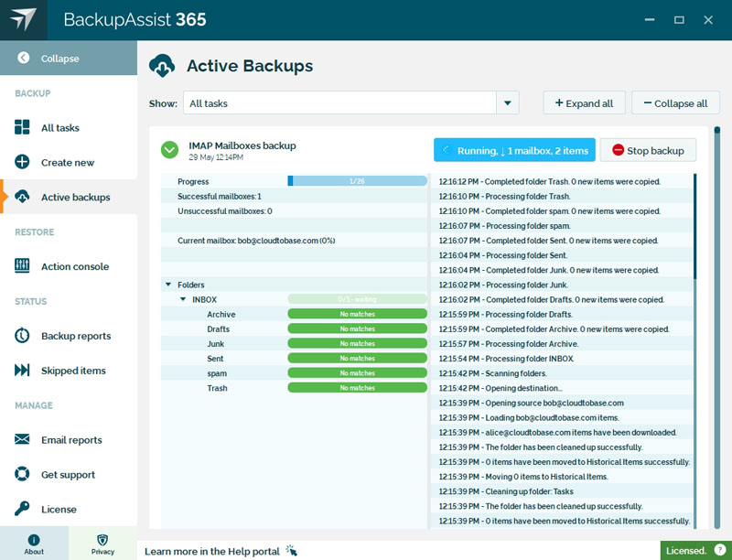This screenshot has width=732, height=560.
Task: Collapse the INBOX folder node
Action: tap(183, 299)
